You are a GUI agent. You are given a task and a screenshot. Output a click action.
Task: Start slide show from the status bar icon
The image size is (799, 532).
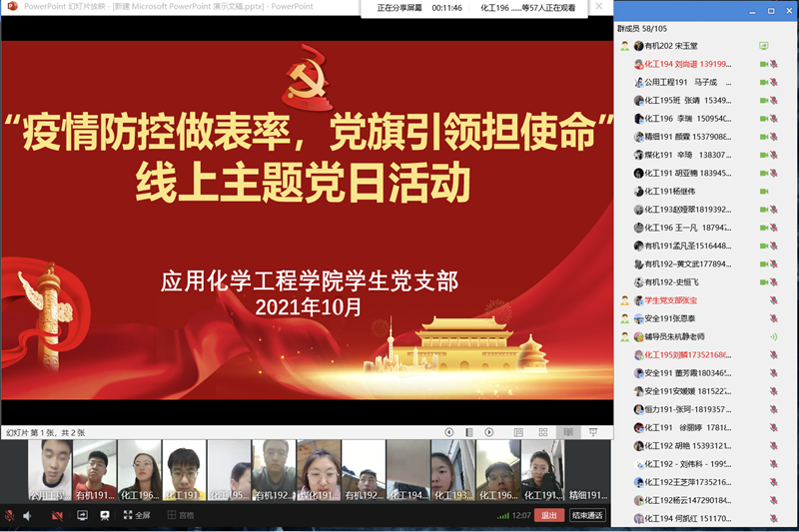(593, 432)
